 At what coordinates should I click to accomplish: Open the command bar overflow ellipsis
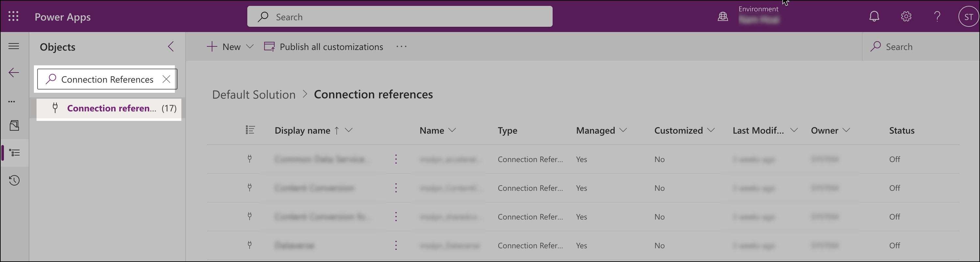click(401, 46)
